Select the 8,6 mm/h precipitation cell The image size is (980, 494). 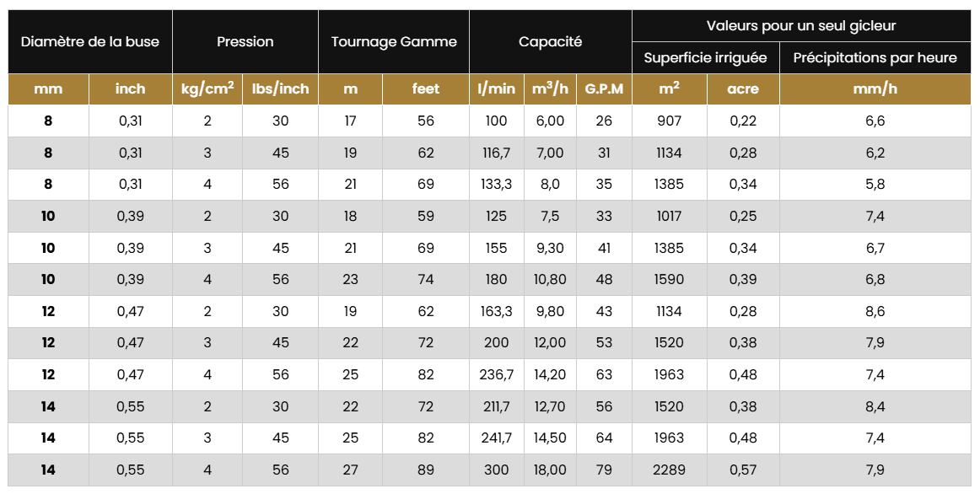875,311
